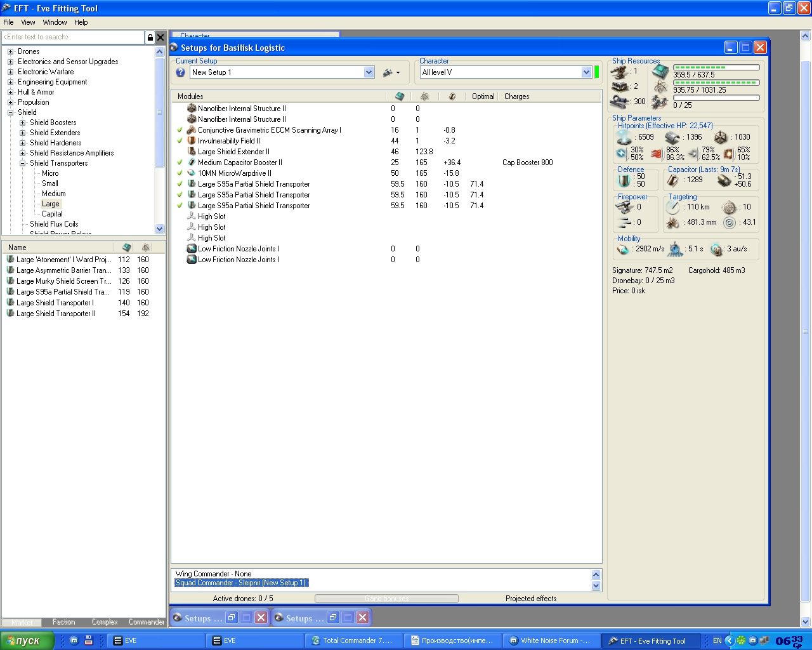Open the File menu
Viewport: 812px width, 650px height.
pyautogui.click(x=8, y=22)
